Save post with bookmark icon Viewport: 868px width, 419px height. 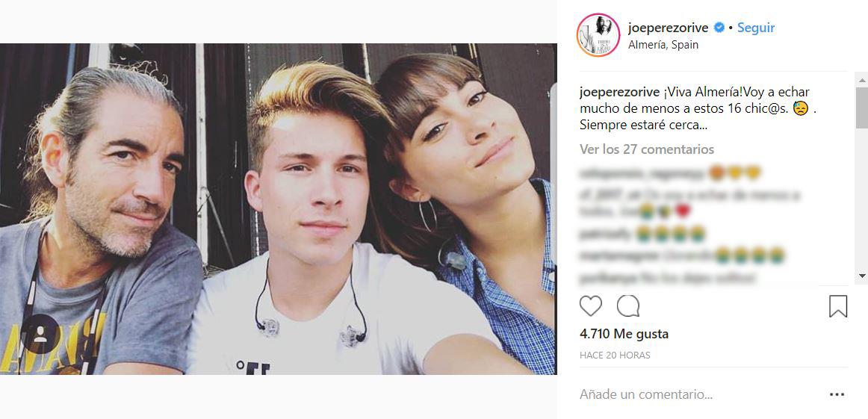tap(838, 306)
